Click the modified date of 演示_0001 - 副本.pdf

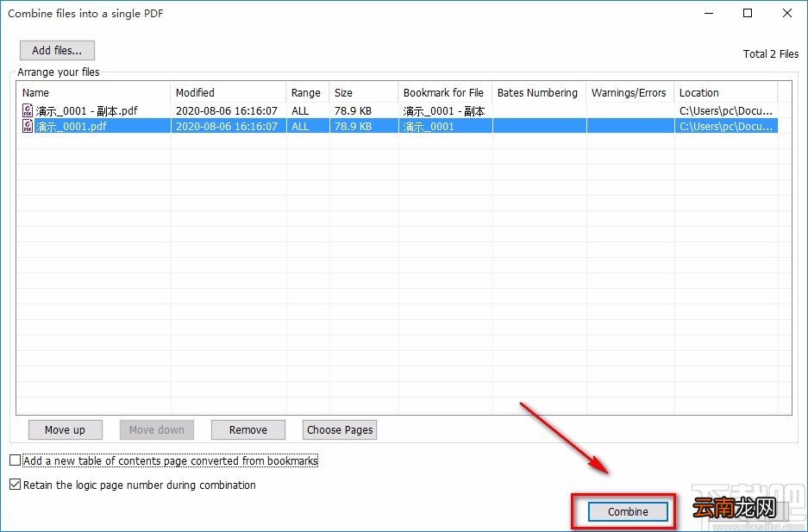pyautogui.click(x=227, y=110)
